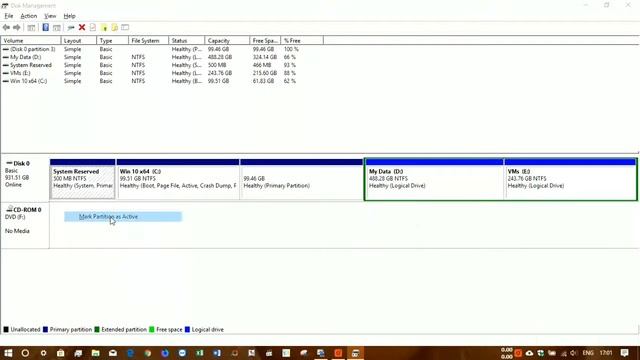Viewport: 640px width, 360px height.
Task: Click the 100 % free cell
Action: 291,49
